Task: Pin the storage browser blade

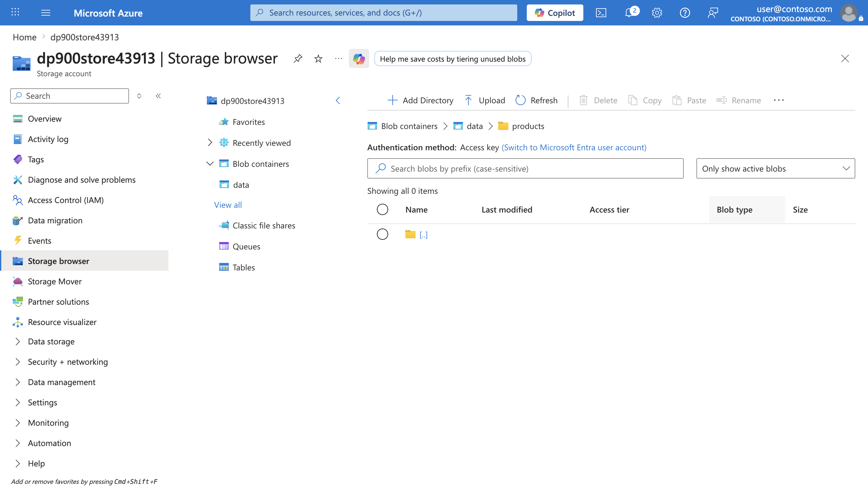Action: (297, 59)
